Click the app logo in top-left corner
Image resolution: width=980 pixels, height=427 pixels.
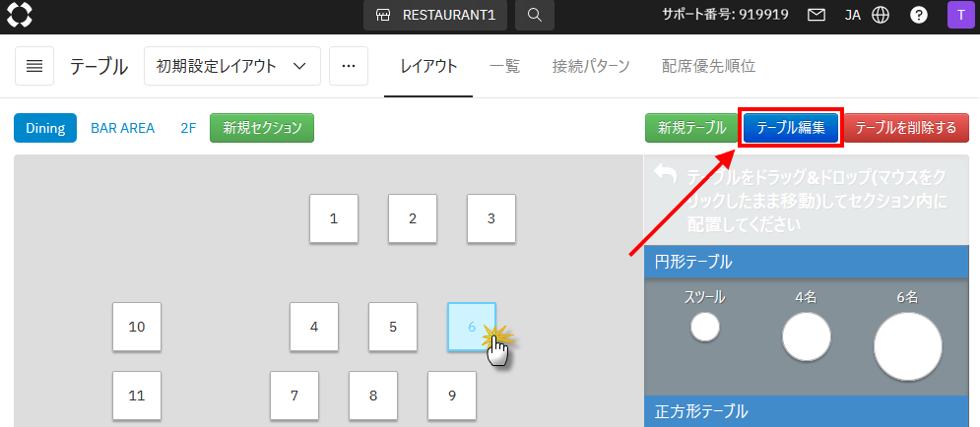tap(20, 16)
